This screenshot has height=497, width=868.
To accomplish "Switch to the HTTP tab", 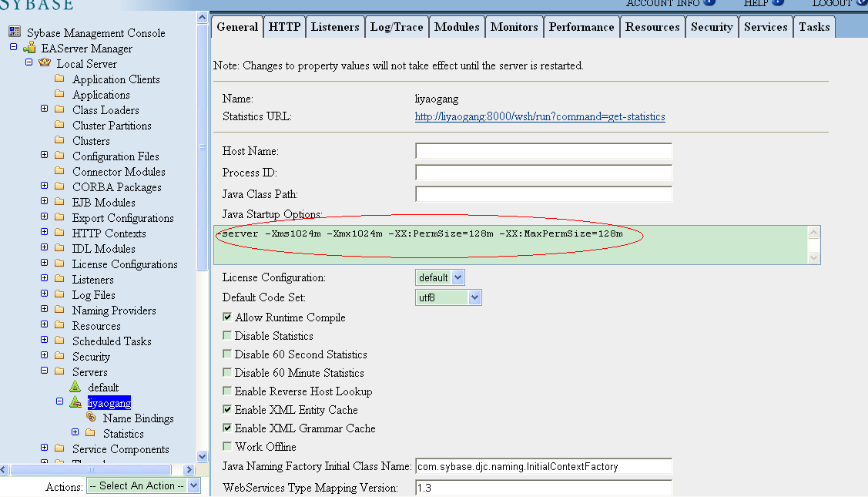I will 284,27.
